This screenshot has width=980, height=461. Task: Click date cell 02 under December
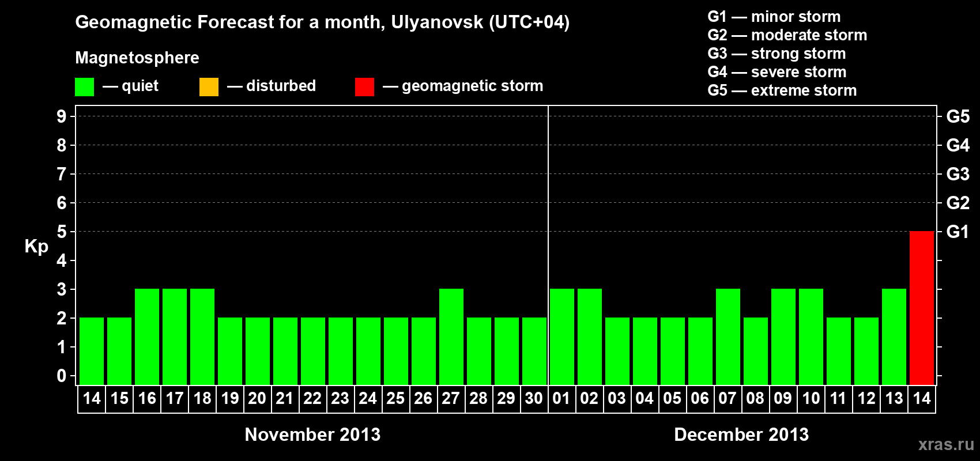pos(590,399)
